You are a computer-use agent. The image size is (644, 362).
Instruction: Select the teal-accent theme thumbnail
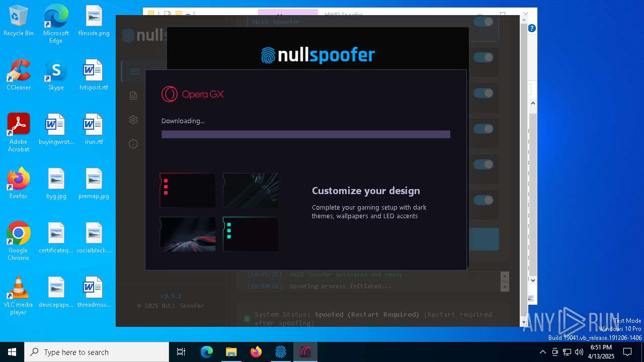point(251,234)
